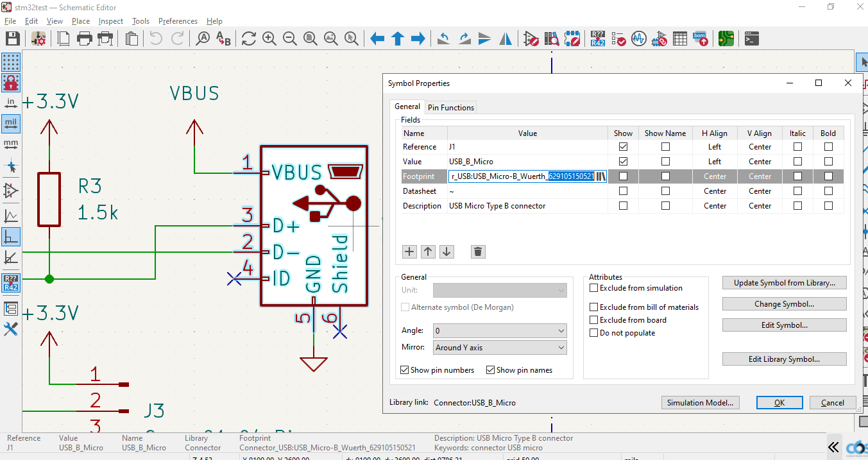
Task: Open the Scripting console icon
Action: [752, 38]
